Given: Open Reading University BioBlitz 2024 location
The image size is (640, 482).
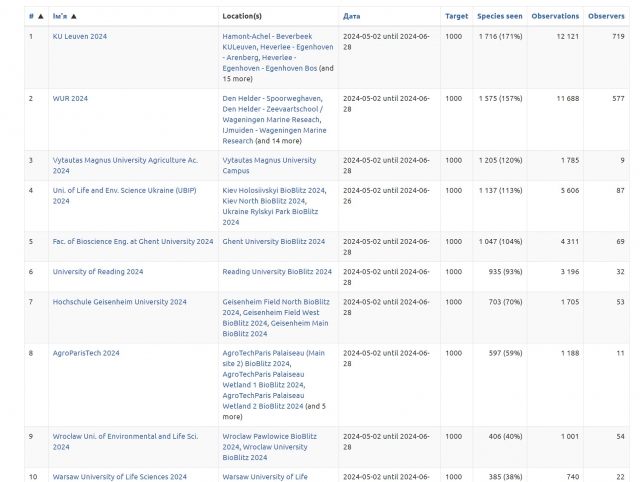Looking at the screenshot, I should [277, 271].
